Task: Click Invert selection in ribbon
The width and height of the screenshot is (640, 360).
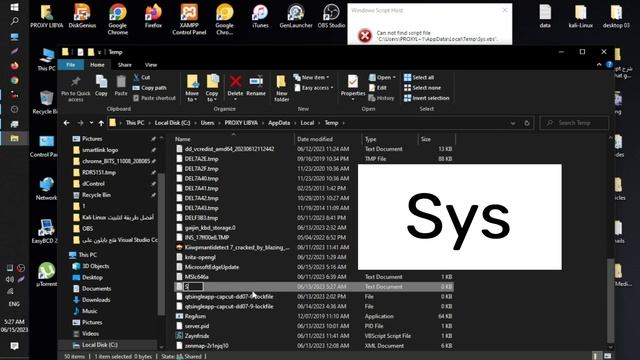Action: (427, 98)
